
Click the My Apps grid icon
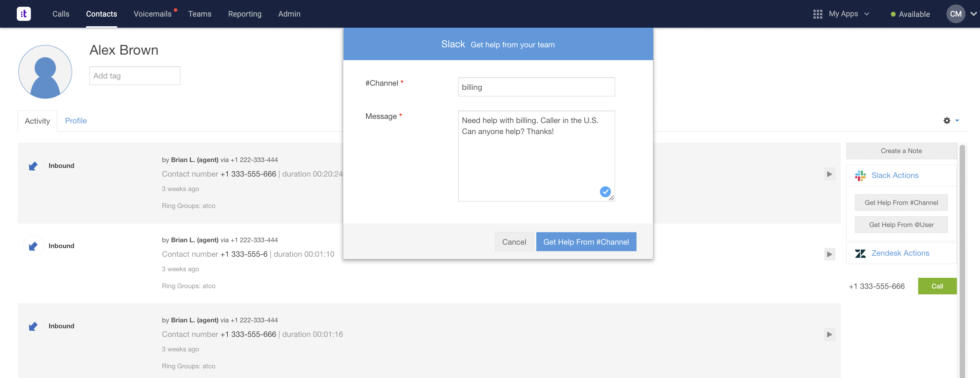(x=818, y=14)
